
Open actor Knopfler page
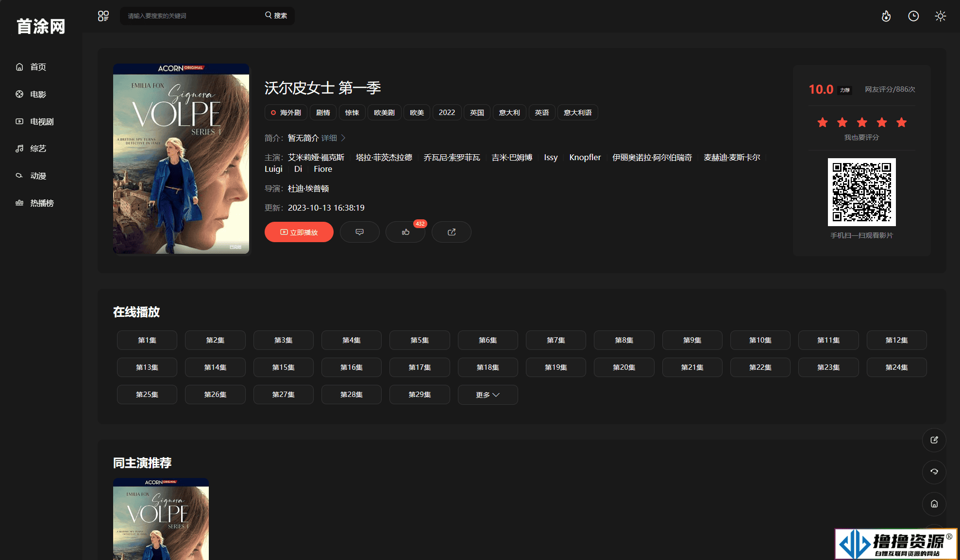(x=585, y=157)
